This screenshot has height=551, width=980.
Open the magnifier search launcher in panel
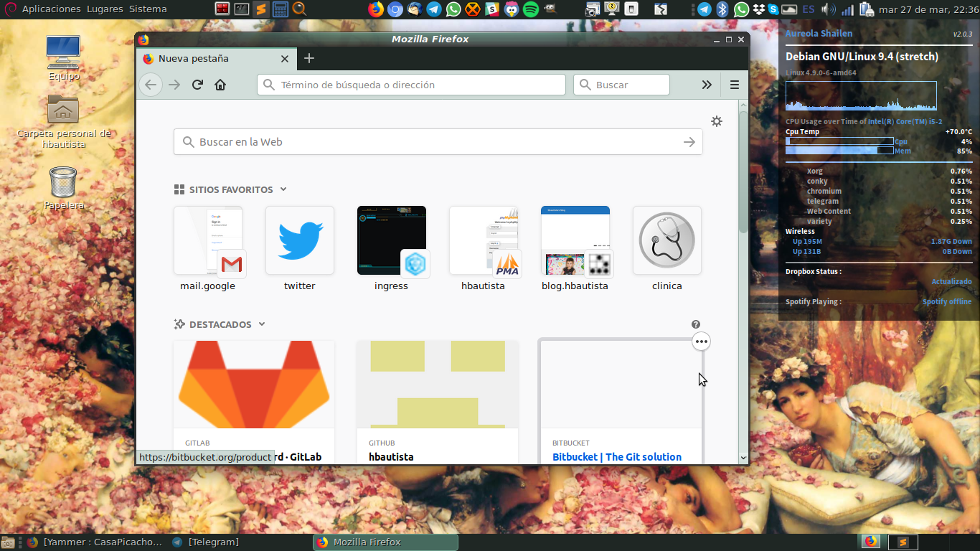click(x=299, y=9)
